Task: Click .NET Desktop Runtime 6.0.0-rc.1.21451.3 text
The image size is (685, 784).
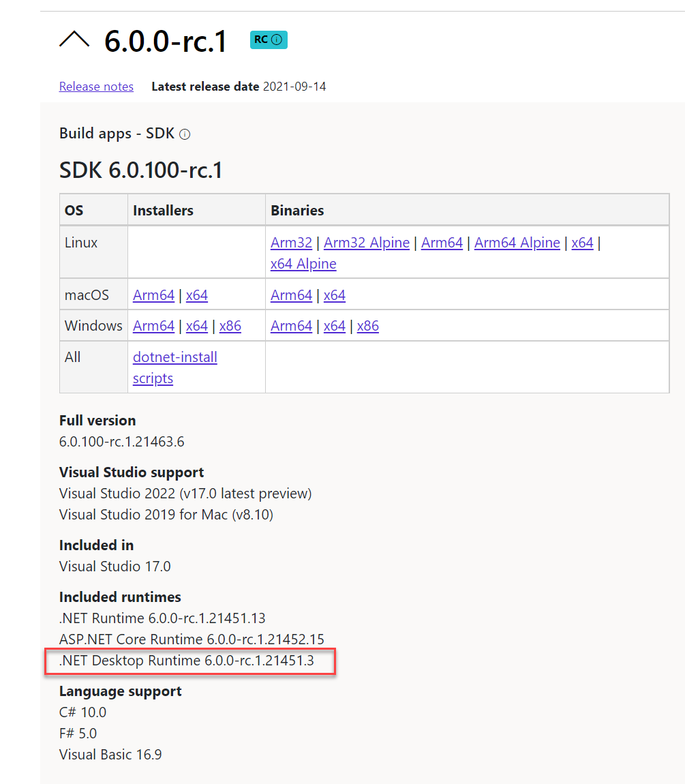Action: coord(187,661)
